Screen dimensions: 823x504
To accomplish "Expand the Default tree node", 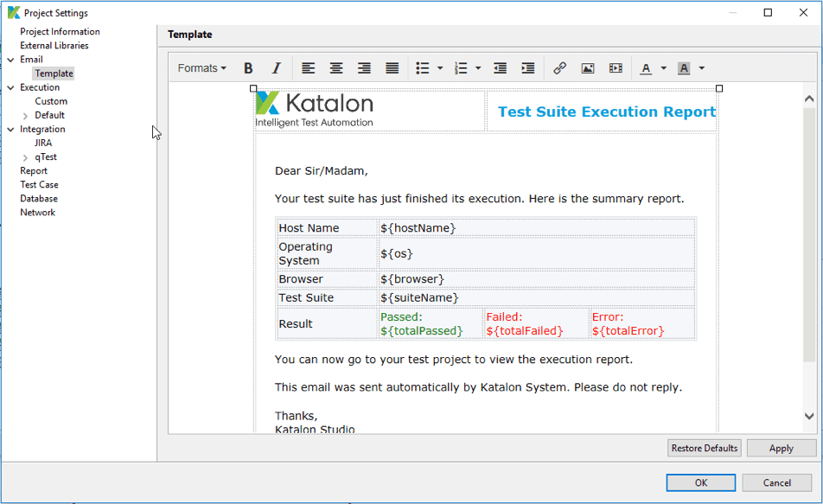I will click(25, 116).
